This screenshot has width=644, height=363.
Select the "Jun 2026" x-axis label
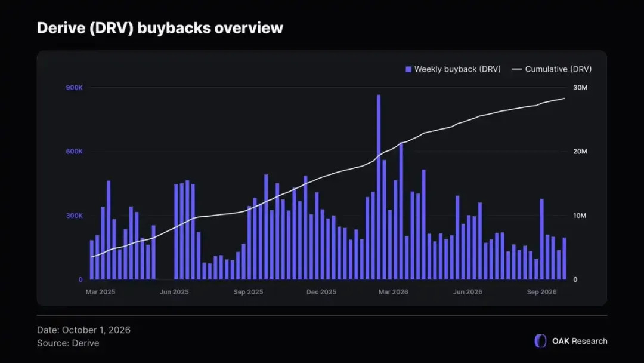coord(468,292)
